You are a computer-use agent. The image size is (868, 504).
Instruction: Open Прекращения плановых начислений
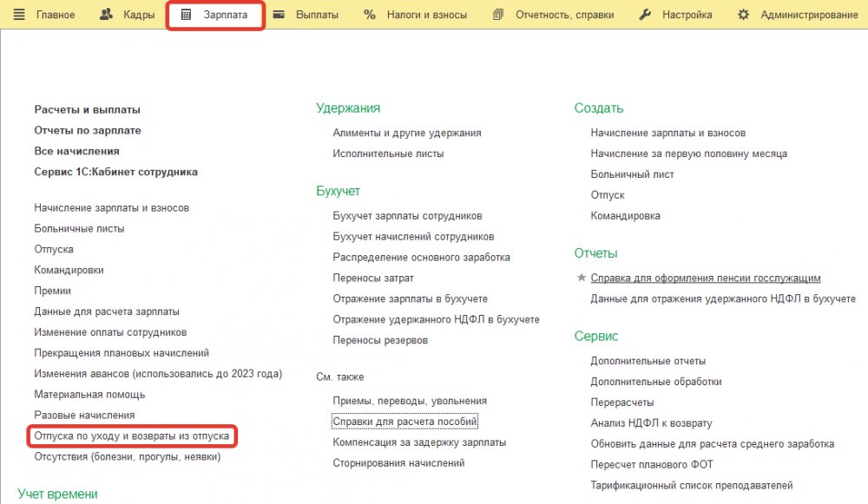point(122,353)
